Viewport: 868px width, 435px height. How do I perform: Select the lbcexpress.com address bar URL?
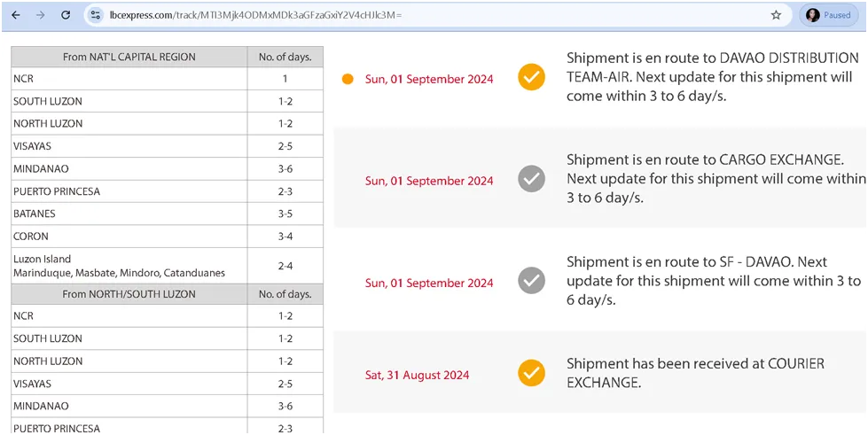coord(255,15)
